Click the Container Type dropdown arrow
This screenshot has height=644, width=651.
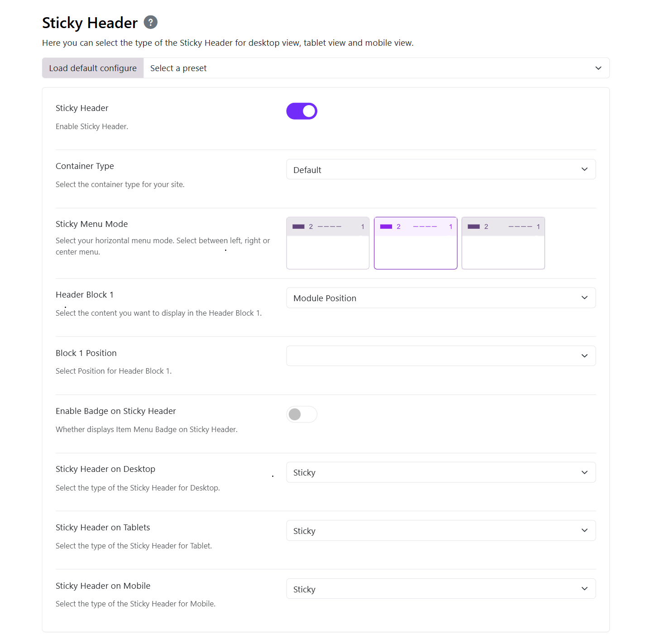point(584,169)
